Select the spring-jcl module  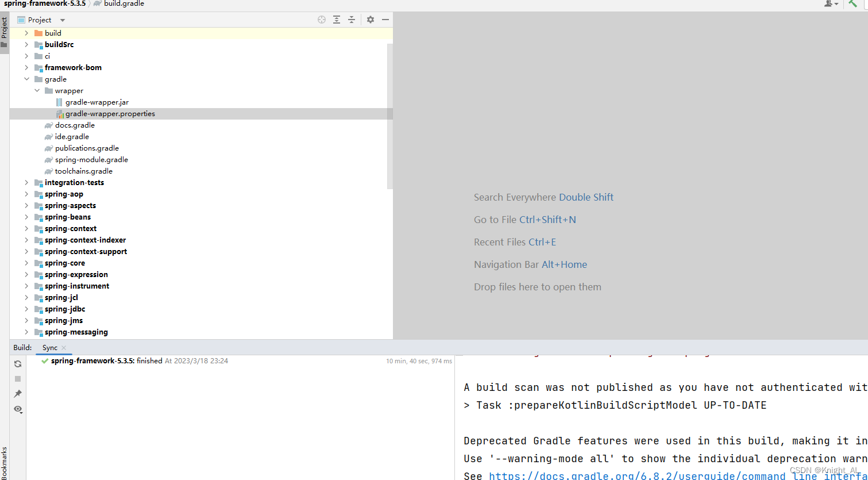pos(61,298)
